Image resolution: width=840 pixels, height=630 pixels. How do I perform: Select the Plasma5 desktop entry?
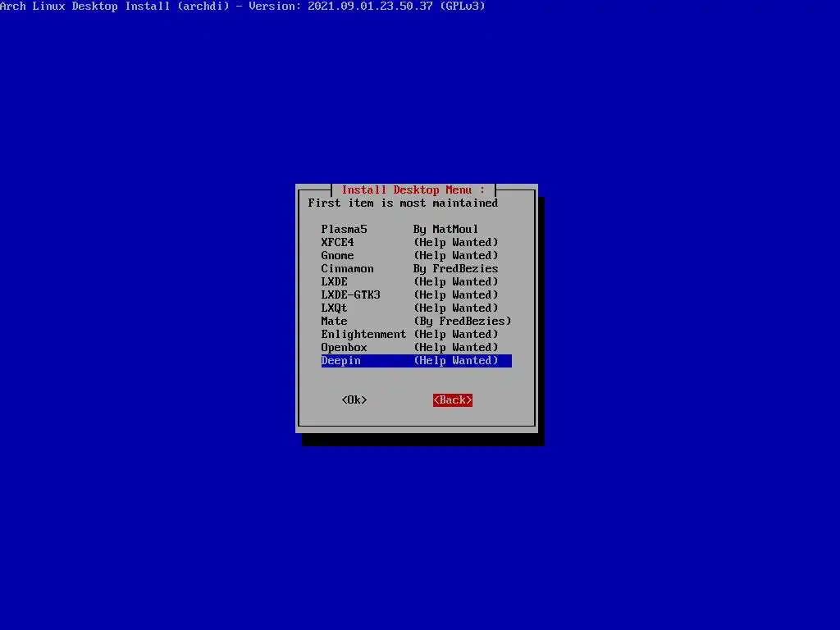point(416,230)
